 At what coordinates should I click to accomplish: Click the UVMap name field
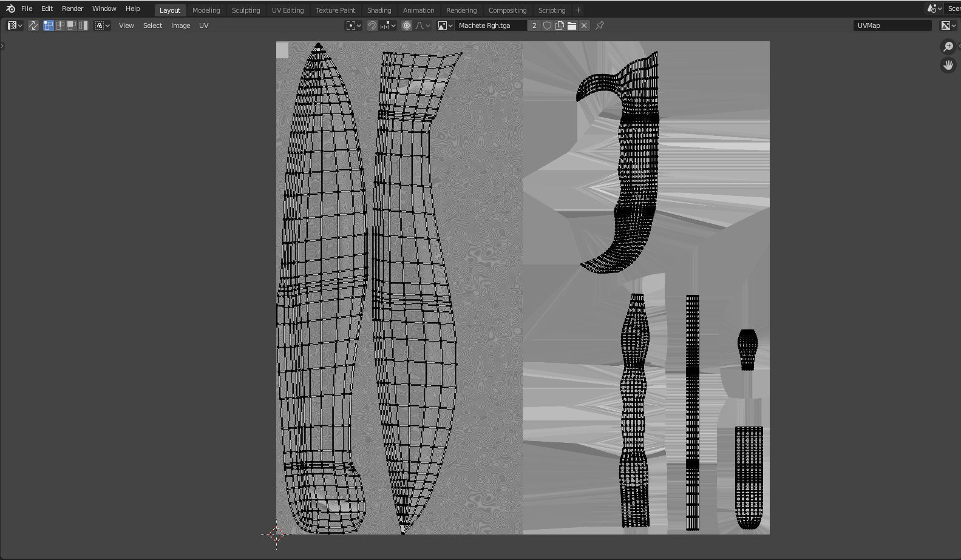[892, 25]
